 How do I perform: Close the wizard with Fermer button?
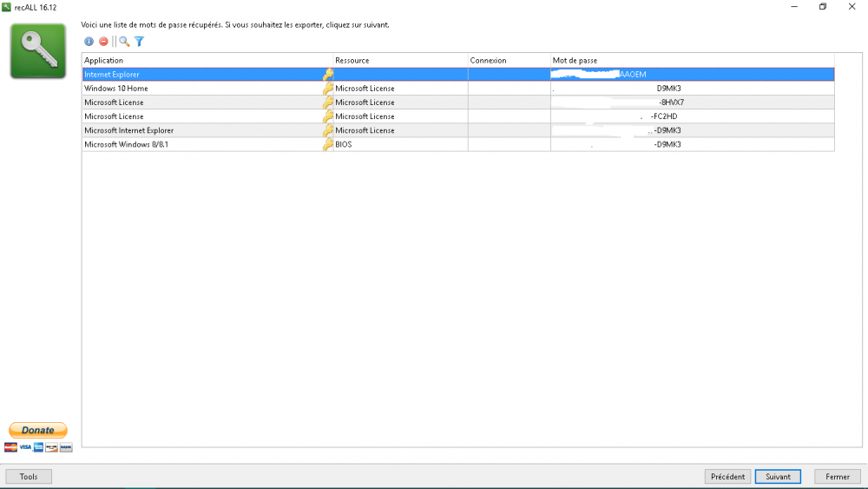pos(837,477)
